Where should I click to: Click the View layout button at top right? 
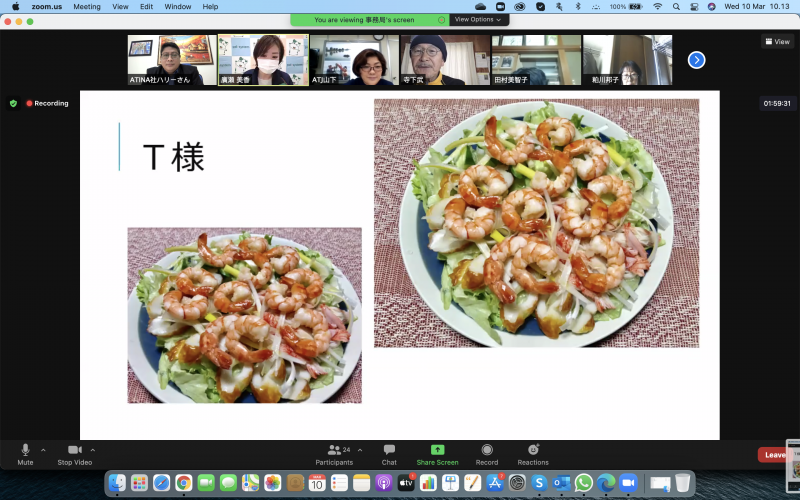point(778,42)
